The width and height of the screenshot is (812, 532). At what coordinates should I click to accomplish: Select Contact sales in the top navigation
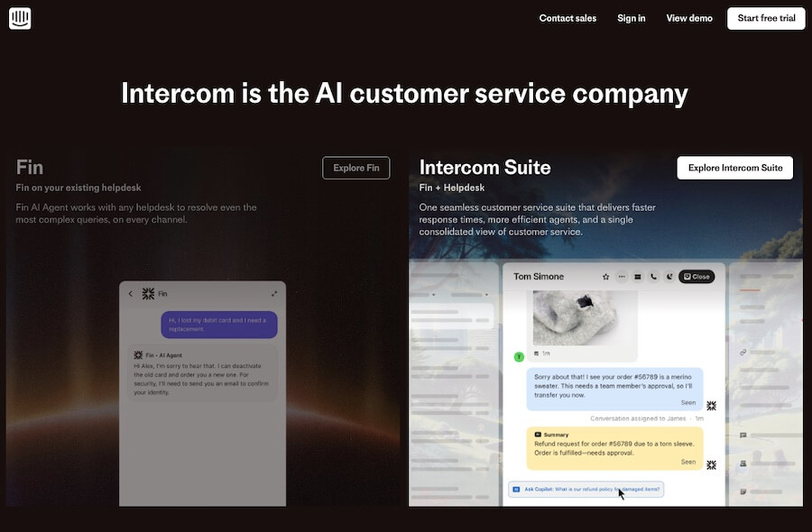tap(567, 18)
